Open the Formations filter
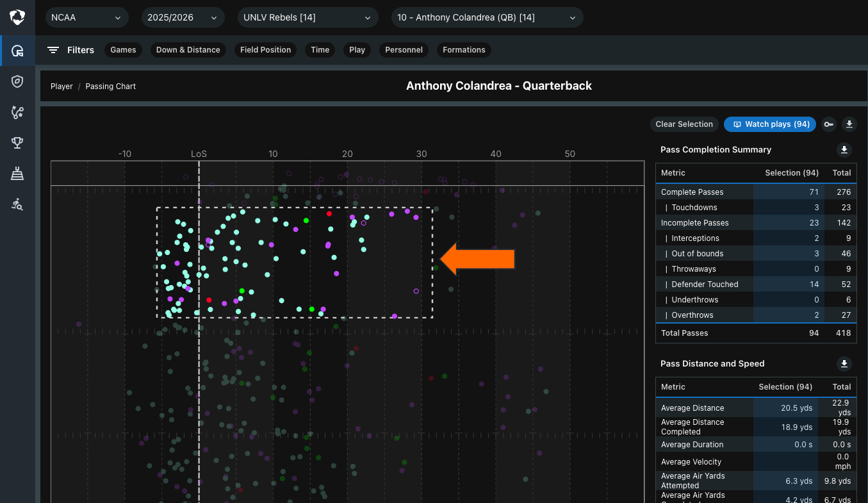 [464, 50]
